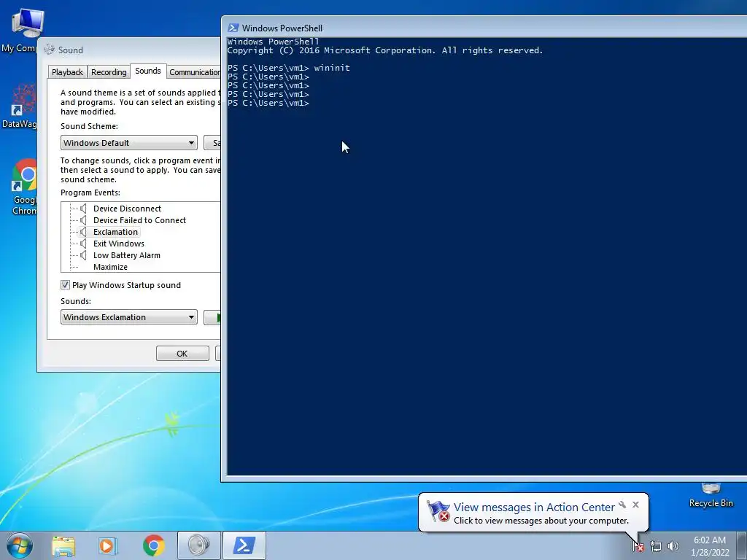This screenshot has height=560, width=747.
Task: Click the Sound dialog title bar
Action: 129,50
